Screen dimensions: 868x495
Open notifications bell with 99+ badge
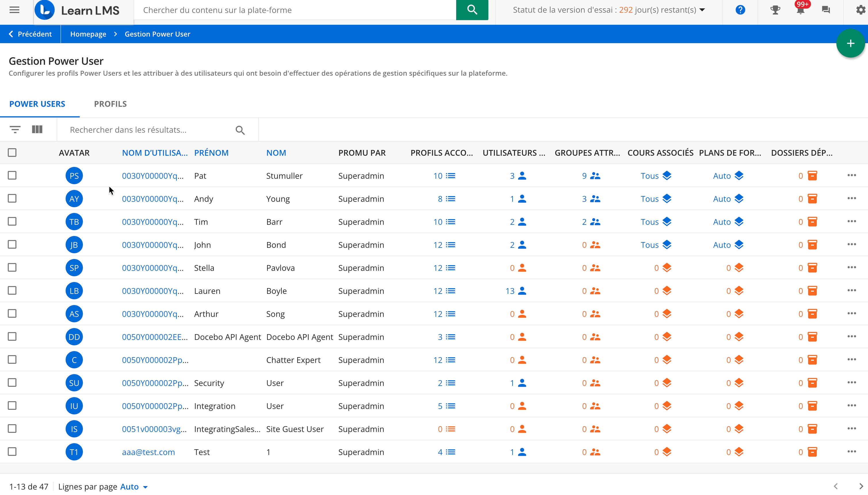pos(800,10)
